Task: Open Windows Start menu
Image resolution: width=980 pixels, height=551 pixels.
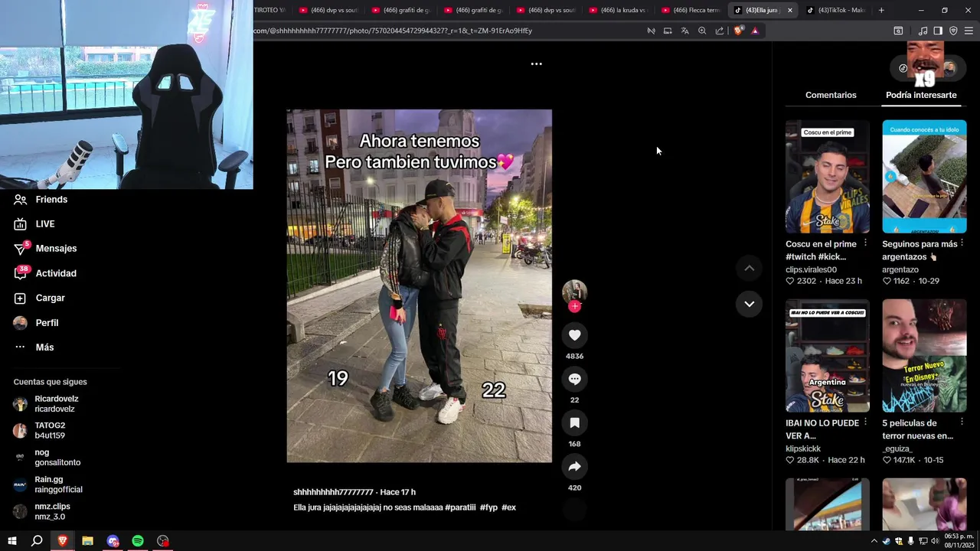Action: click(x=11, y=541)
